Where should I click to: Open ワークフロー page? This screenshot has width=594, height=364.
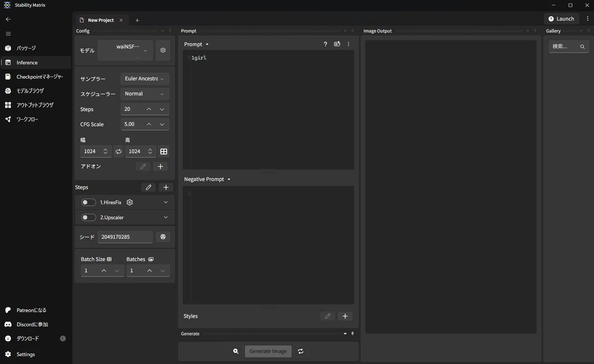(x=36, y=119)
